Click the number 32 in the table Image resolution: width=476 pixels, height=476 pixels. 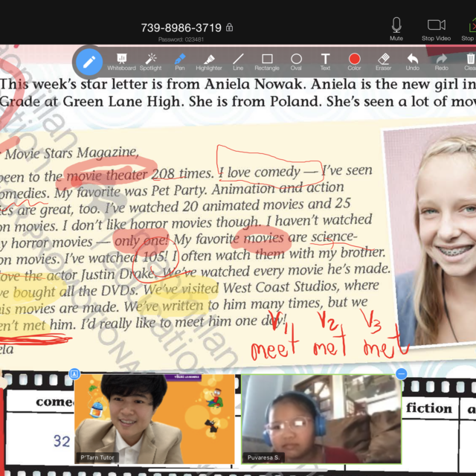coord(62,441)
